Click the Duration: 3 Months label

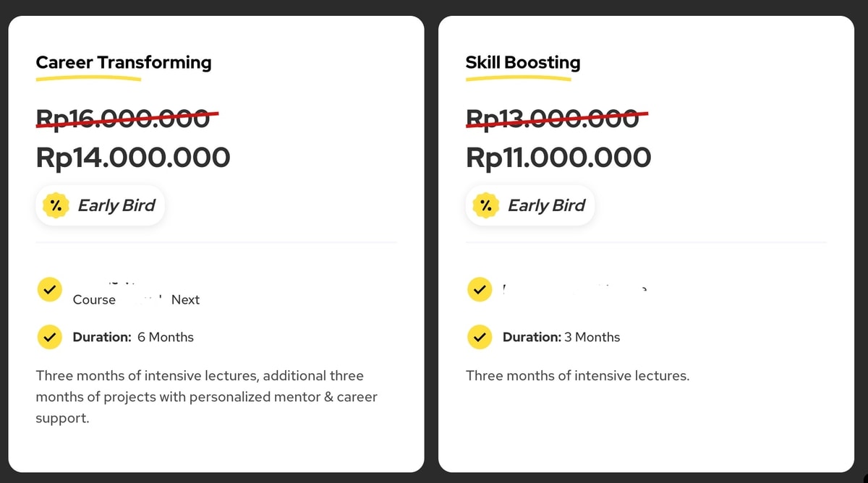click(561, 337)
